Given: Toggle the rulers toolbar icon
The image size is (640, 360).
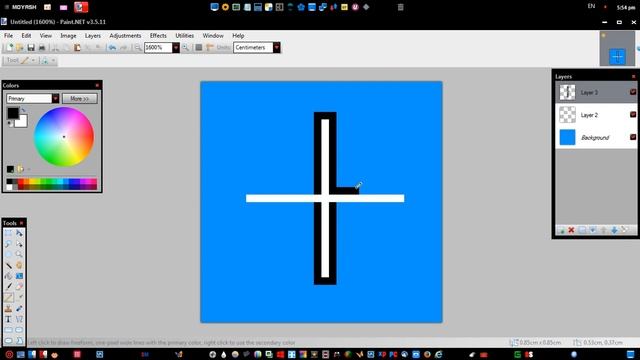Looking at the screenshot, I should tap(210, 48).
